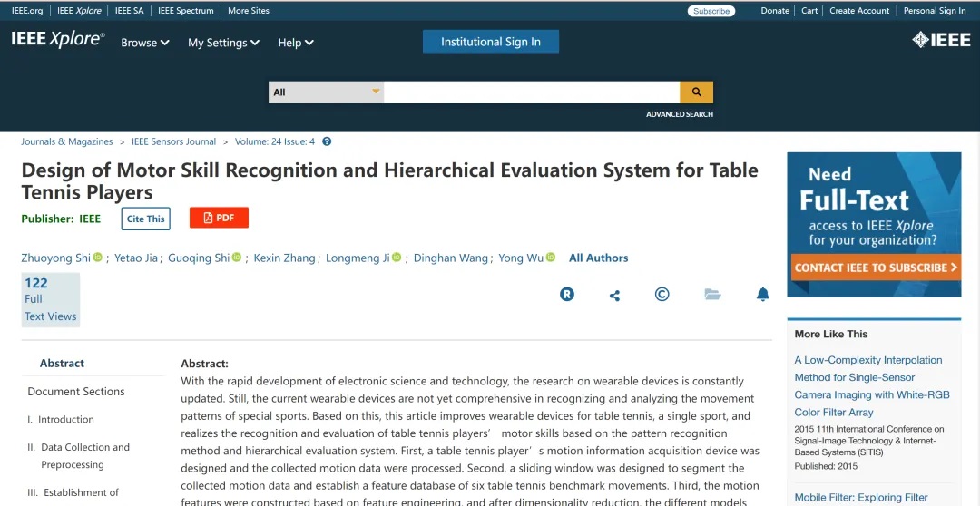This screenshot has width=980, height=506.
Task: Download the article via PDF button
Action: click(x=219, y=218)
